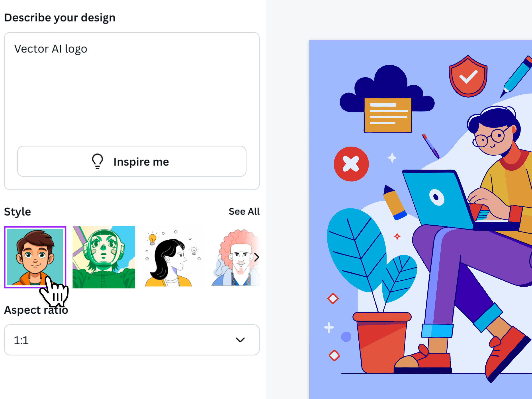Select the curly pink hair portrait style
This screenshot has height=399, width=532.
(235, 257)
